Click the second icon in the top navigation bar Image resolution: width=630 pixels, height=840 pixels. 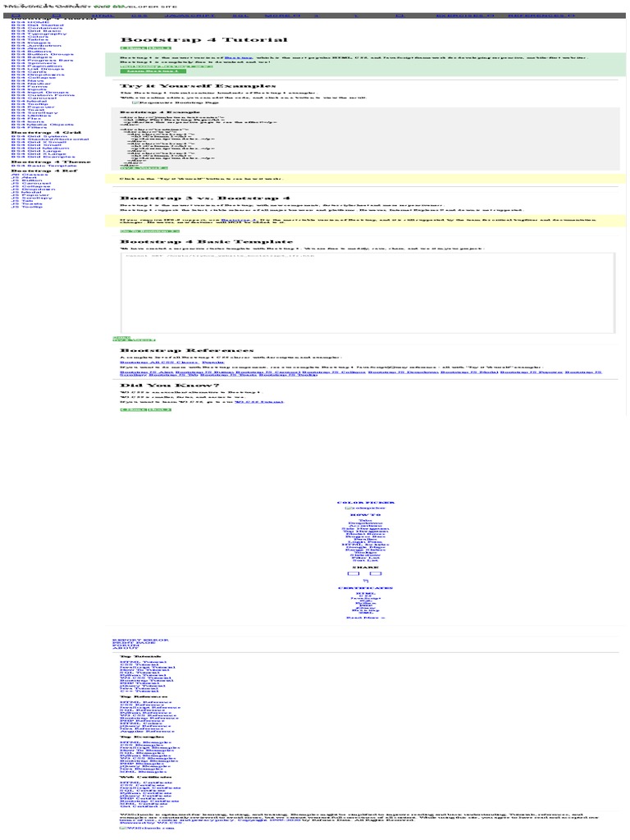pos(57,16)
